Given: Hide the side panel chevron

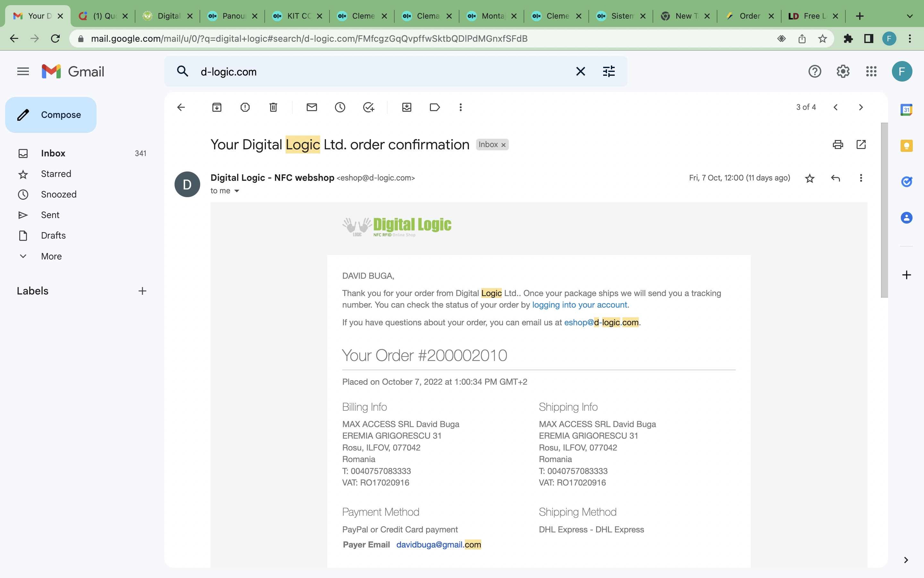Looking at the screenshot, I should point(906,560).
